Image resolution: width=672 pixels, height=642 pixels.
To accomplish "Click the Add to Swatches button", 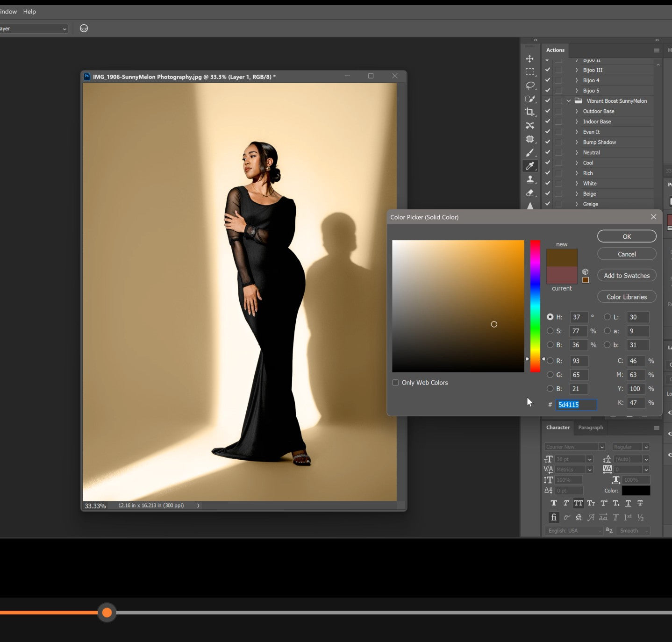I will [627, 275].
